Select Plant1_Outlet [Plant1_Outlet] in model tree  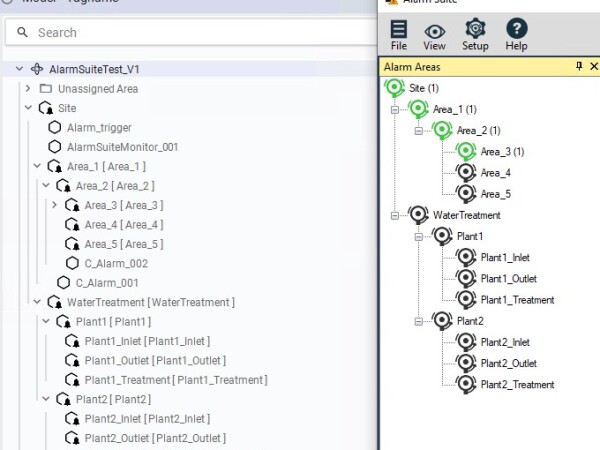155,360
